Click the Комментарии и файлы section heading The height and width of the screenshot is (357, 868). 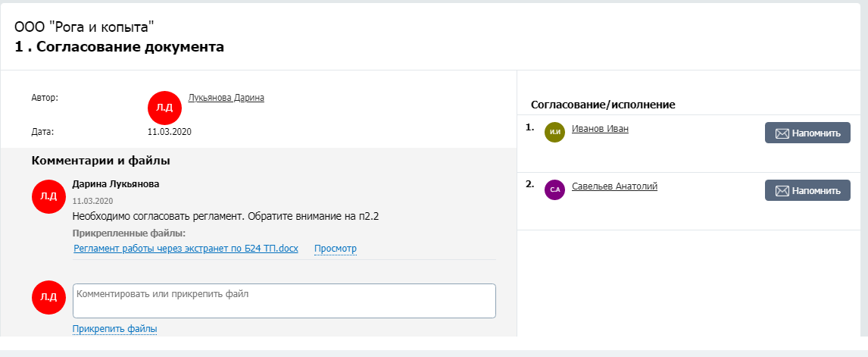101,161
